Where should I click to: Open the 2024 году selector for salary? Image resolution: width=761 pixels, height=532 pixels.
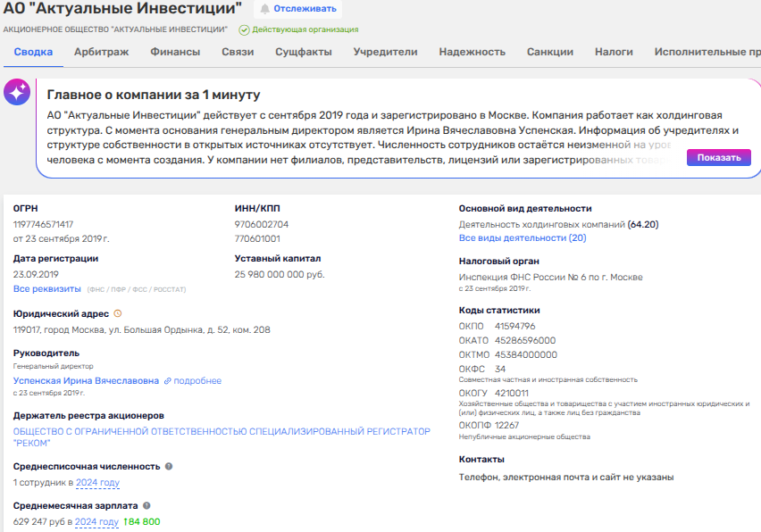96,522
